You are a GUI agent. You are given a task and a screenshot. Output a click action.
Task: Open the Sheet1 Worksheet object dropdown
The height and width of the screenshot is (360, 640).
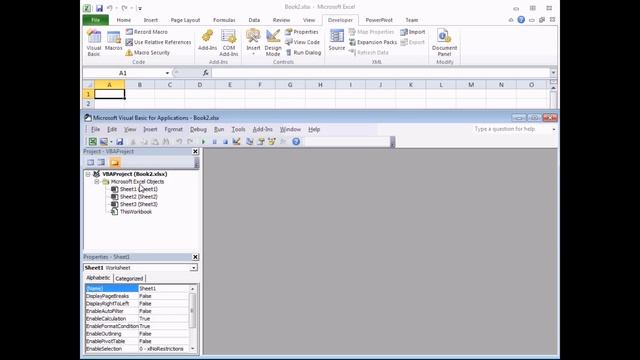193,268
